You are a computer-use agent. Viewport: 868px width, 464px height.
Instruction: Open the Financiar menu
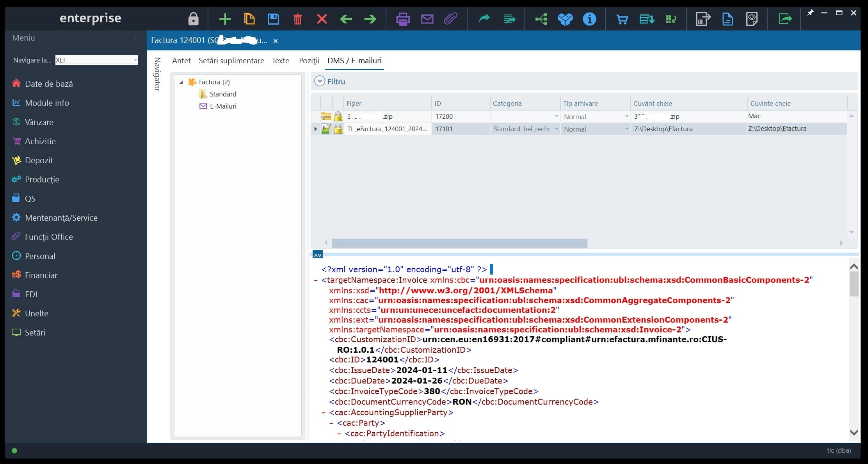pos(34,275)
